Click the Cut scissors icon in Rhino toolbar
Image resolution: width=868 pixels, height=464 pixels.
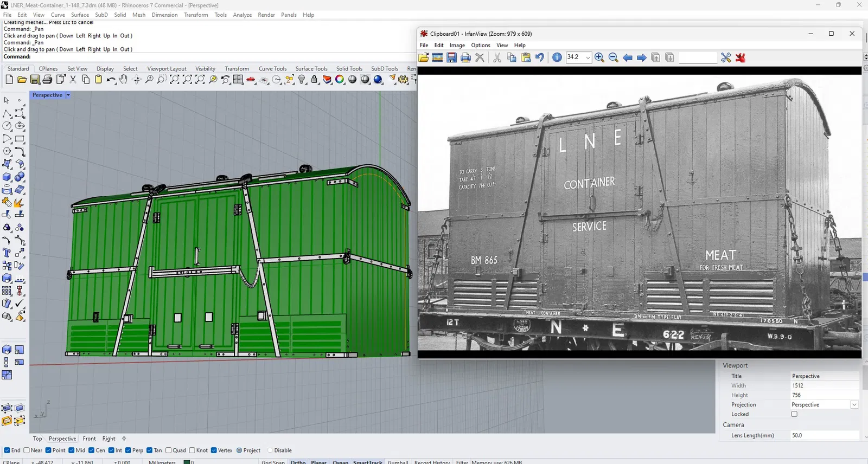coord(73,80)
